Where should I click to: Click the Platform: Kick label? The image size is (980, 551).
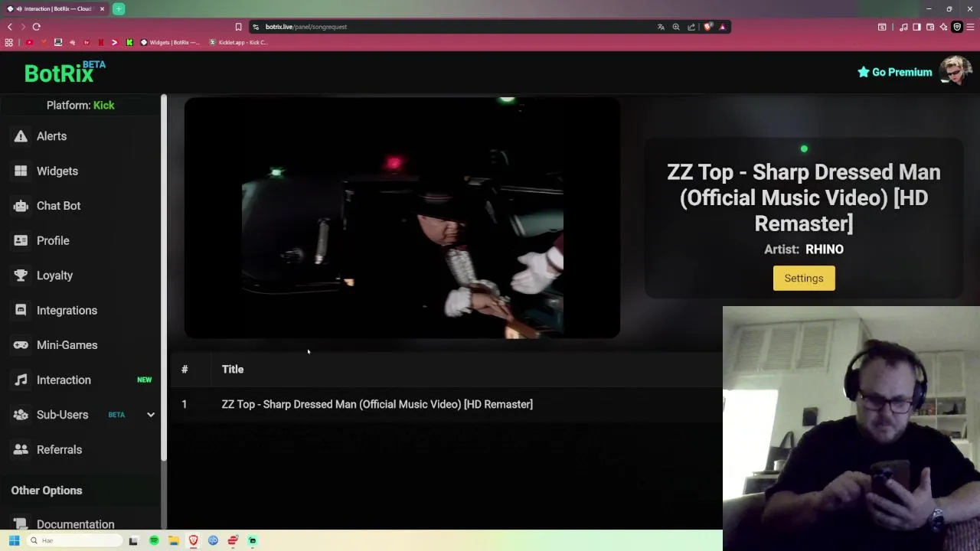[x=80, y=106]
